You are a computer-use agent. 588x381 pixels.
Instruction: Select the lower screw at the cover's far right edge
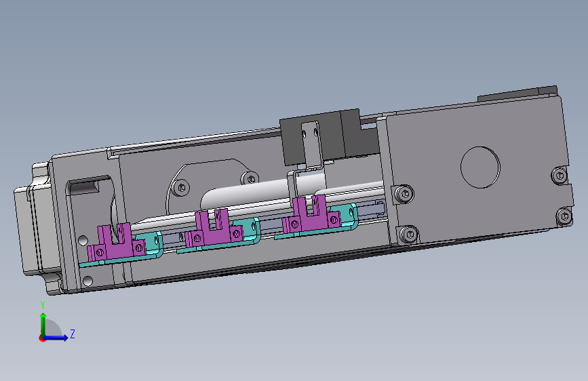coord(564,216)
